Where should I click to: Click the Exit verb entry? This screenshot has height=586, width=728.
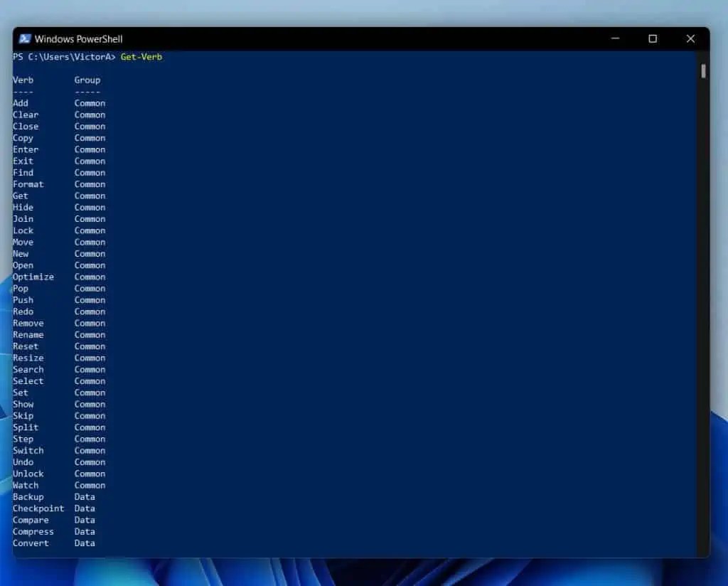[x=23, y=161]
